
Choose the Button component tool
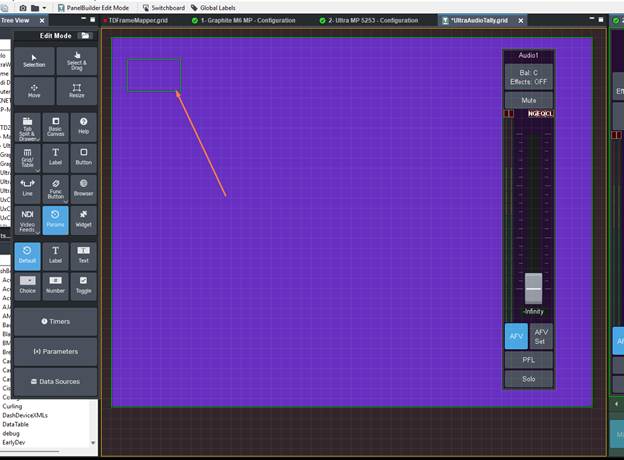(84, 158)
